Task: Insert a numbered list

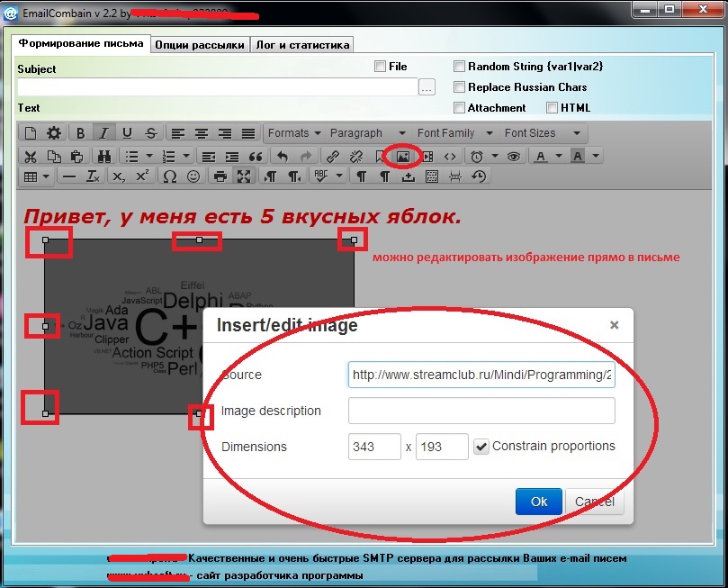Action: [169, 157]
